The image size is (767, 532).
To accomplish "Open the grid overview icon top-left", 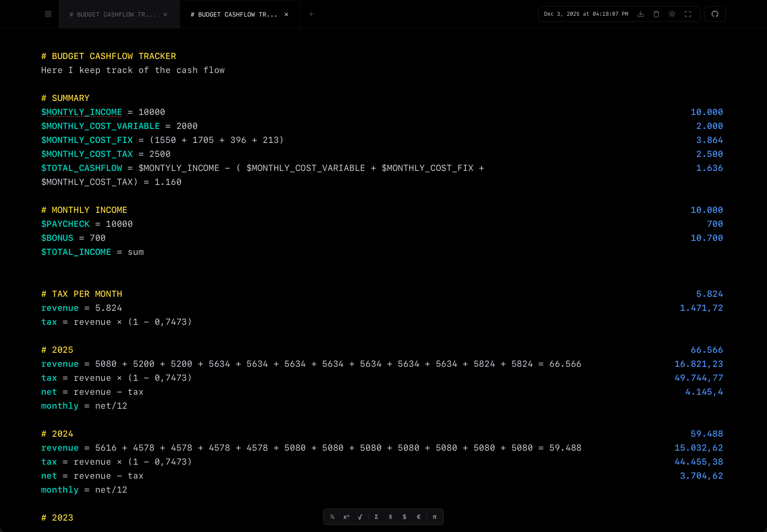I will (x=48, y=14).
